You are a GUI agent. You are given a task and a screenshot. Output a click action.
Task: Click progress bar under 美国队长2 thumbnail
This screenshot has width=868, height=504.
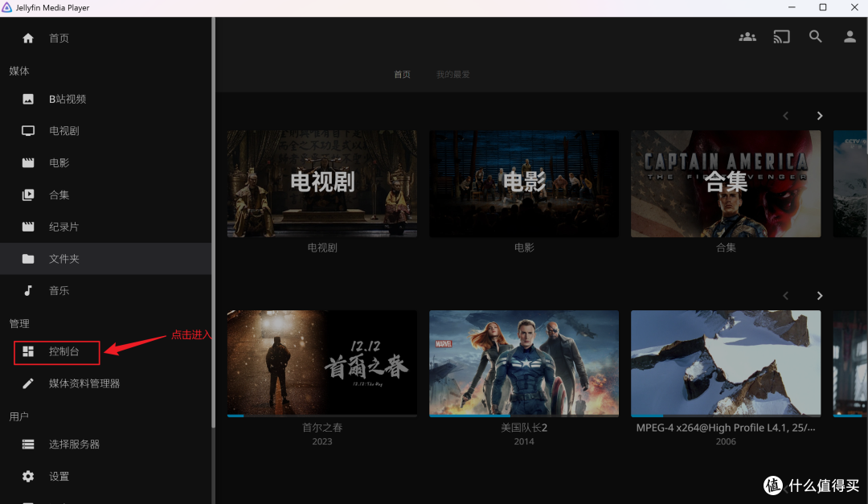[524, 416]
